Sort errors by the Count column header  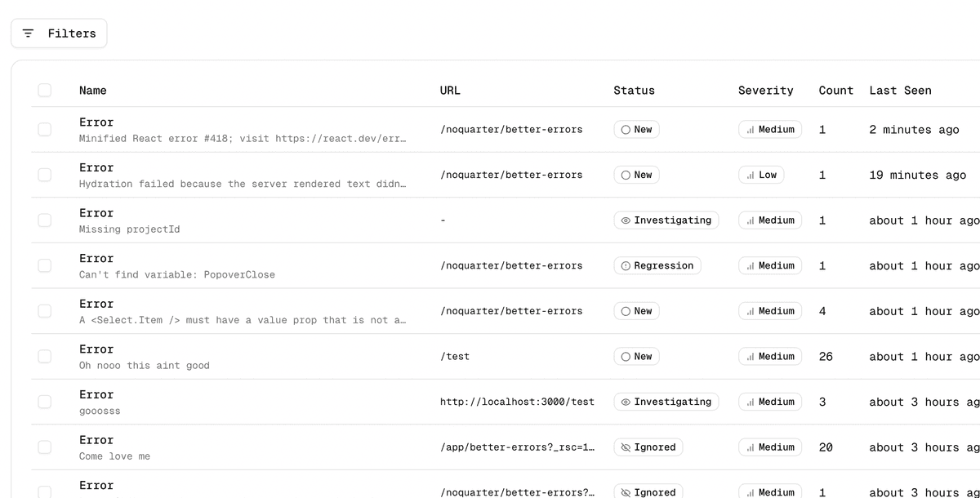click(835, 90)
